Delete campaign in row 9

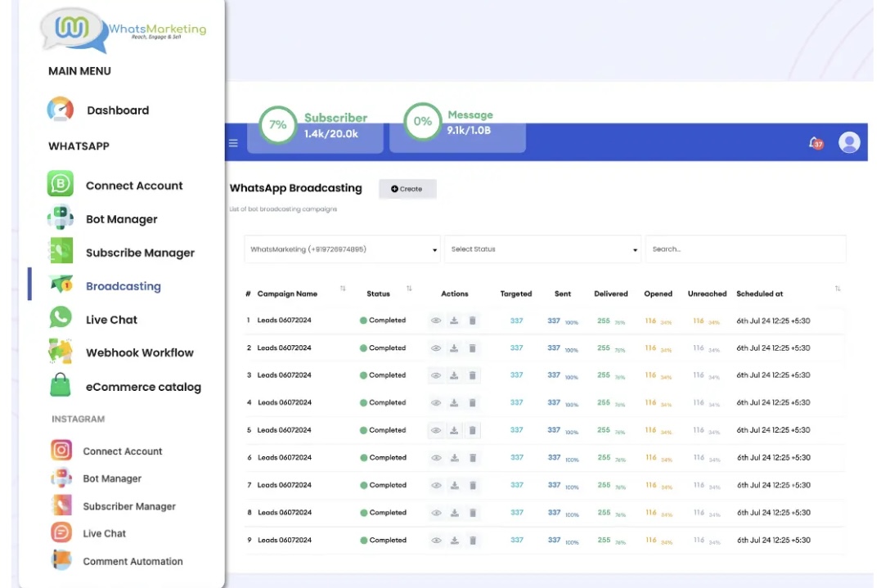pos(472,541)
